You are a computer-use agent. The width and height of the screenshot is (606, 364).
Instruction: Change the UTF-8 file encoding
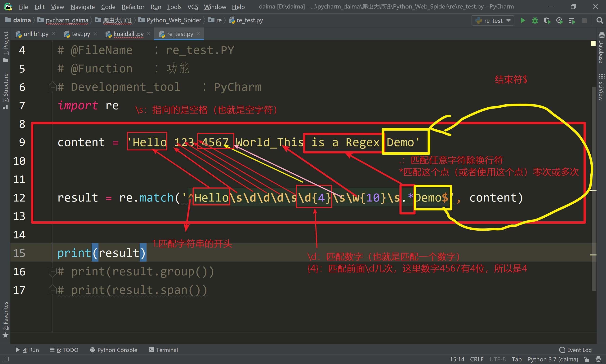point(498,359)
